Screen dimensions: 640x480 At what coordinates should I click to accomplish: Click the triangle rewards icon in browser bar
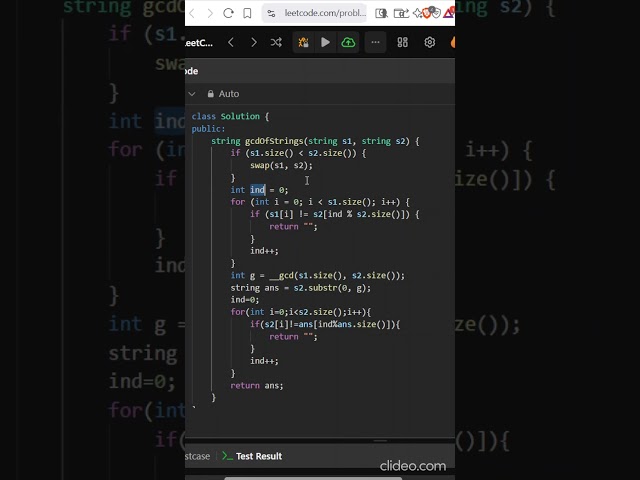448,13
